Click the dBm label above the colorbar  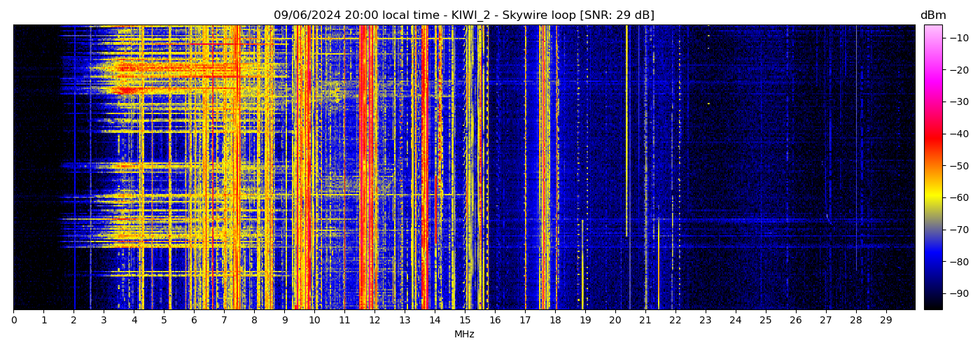point(932,15)
